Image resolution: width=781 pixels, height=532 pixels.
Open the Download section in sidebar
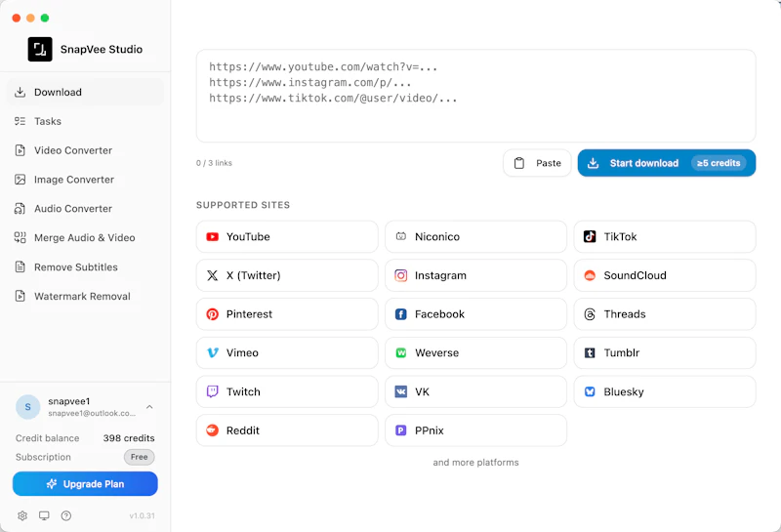85,92
